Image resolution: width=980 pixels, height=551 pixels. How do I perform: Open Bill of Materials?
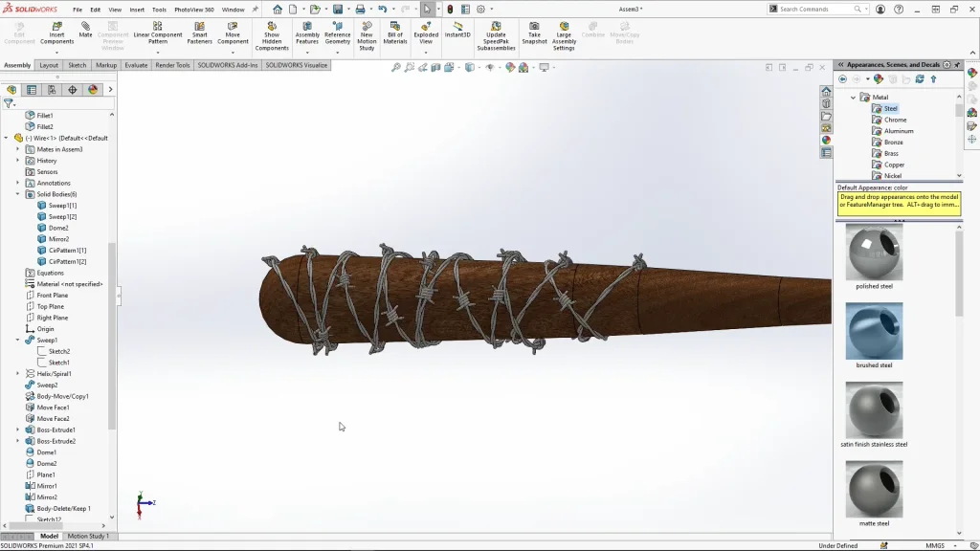pyautogui.click(x=395, y=33)
